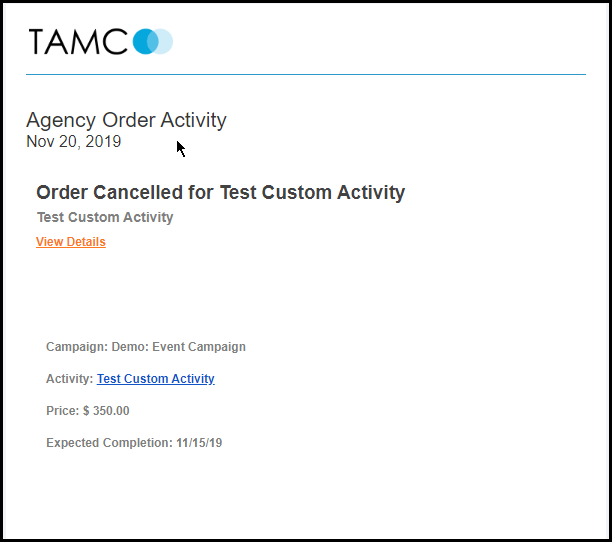Screen dimensions: 612x542
Task: Click the gray Test Custom Activity subtitle
Action: pos(105,217)
